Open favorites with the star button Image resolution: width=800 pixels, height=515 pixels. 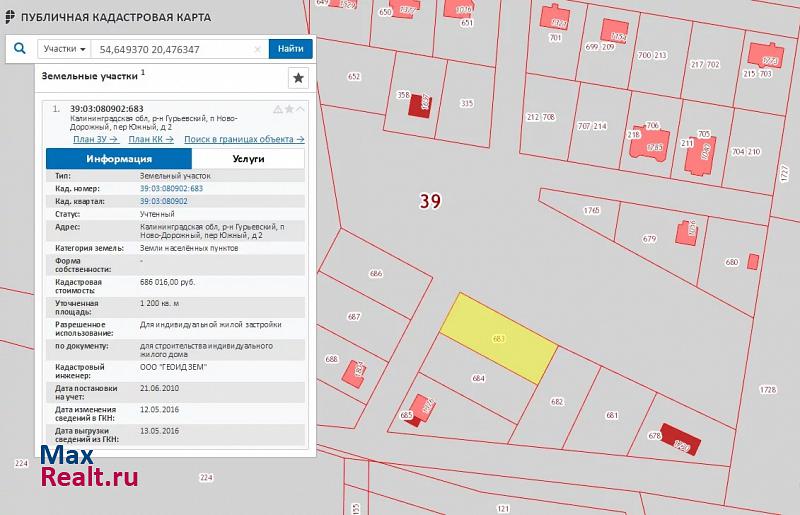[297, 78]
